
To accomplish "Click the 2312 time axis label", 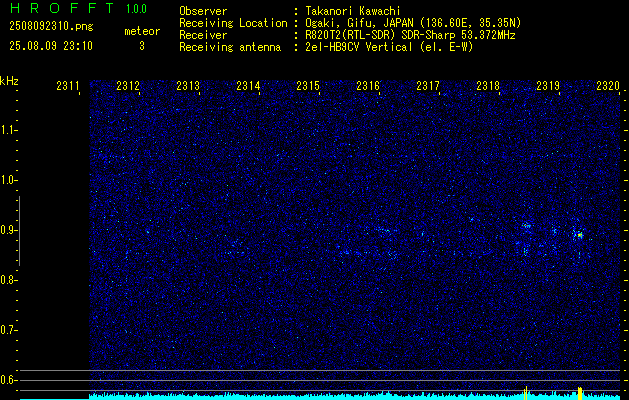I will tap(128, 86).
